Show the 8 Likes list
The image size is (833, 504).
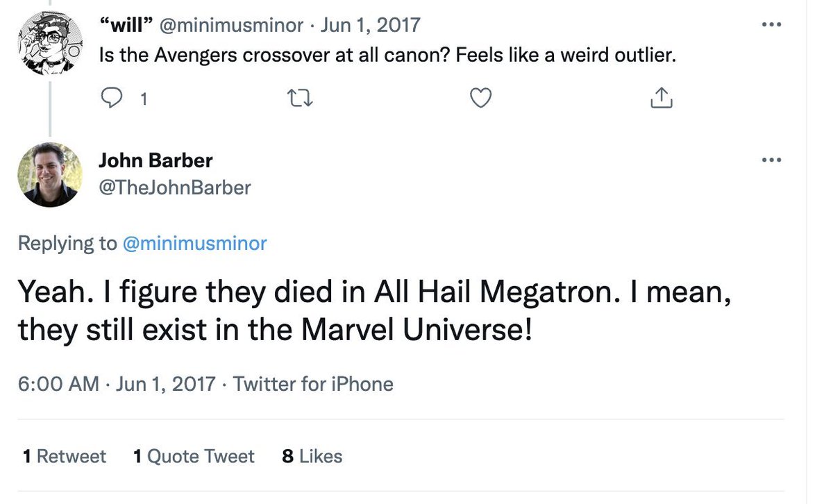(312, 456)
